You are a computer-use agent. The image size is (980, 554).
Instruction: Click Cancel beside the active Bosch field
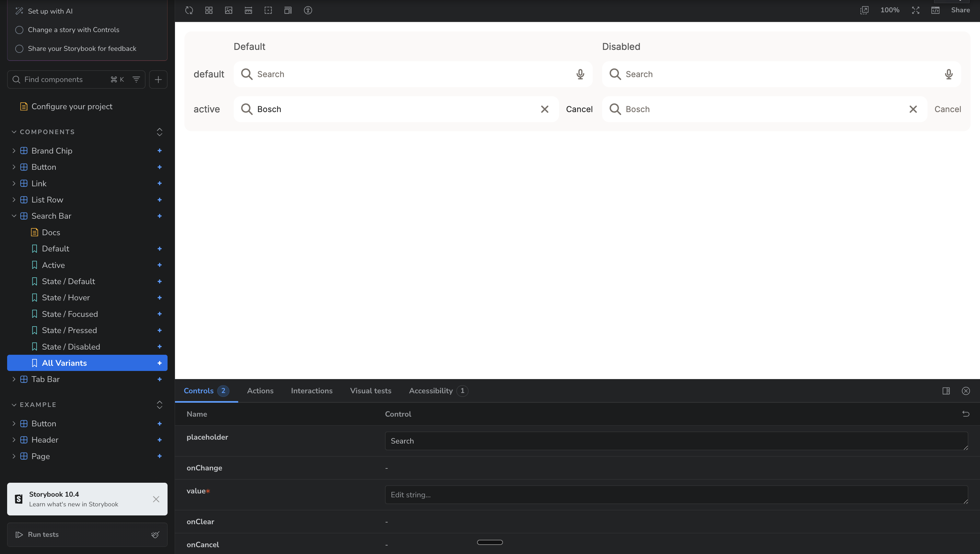click(x=579, y=109)
